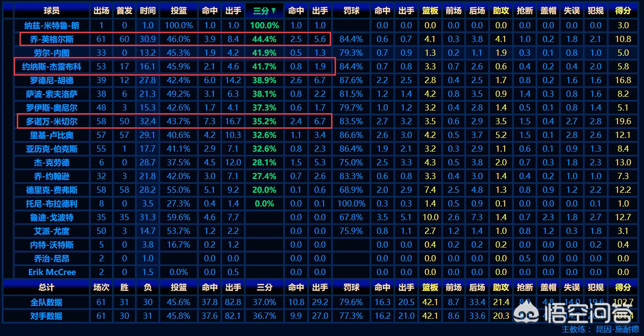644x336 pixels.
Task: Sort by 盖帽 in the player header row
Action: click(x=548, y=11)
